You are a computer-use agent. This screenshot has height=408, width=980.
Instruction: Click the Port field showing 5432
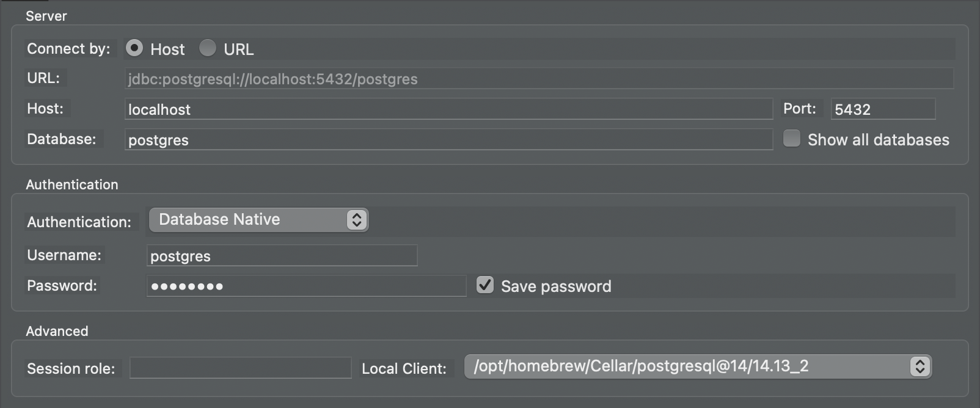(882, 109)
